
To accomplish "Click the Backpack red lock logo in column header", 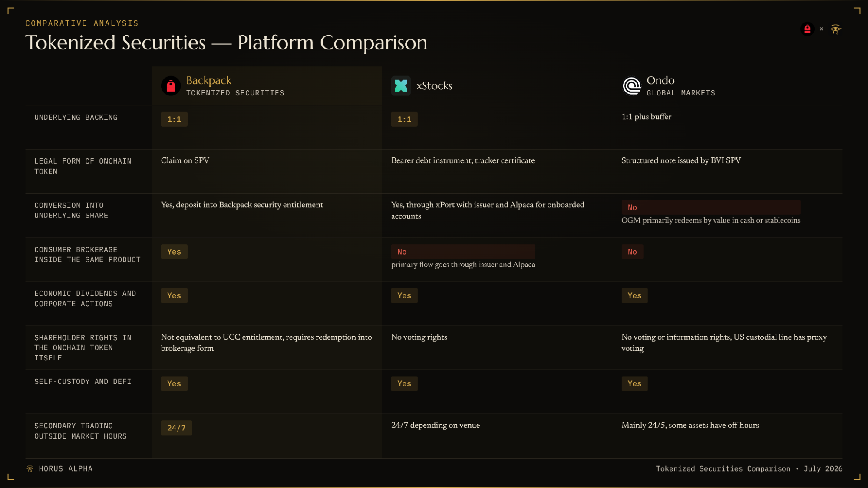I will click(x=171, y=86).
